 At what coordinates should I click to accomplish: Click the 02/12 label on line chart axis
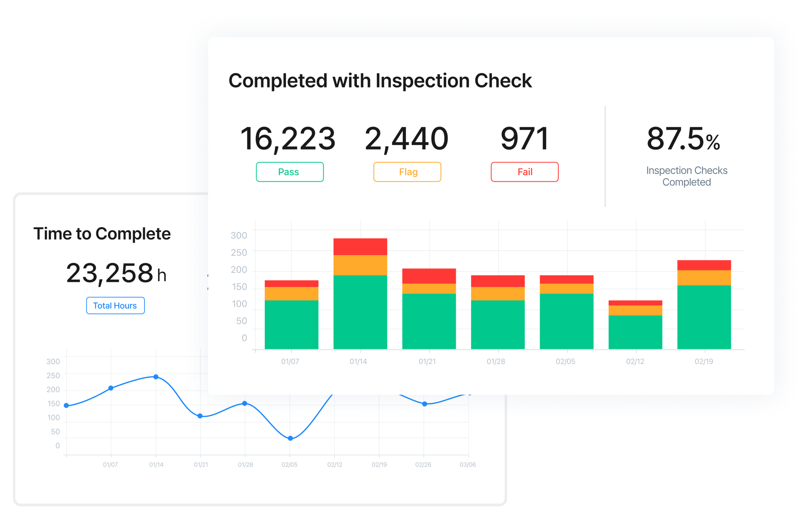point(335,464)
